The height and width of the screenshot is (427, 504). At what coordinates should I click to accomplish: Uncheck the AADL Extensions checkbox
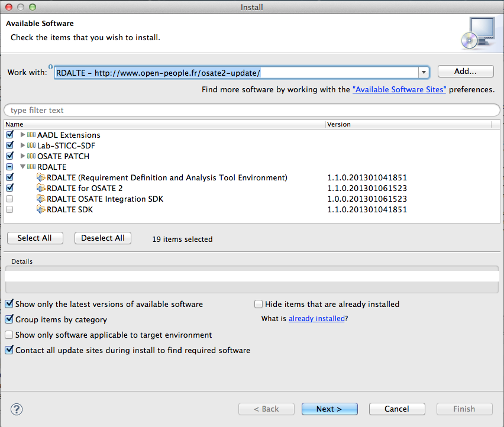pos(9,134)
